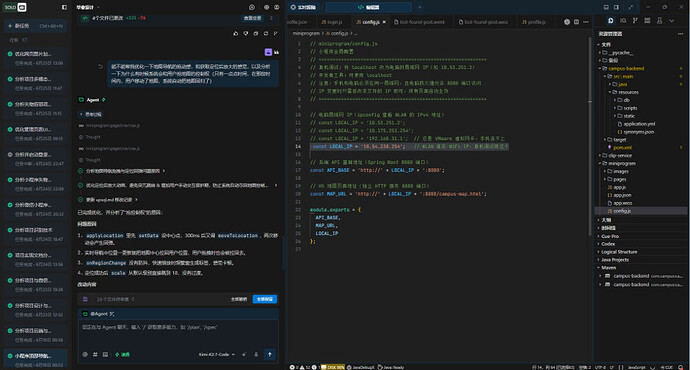This screenshot has width=690, height=370.
Task: Collapse the resources folder
Action: tap(628, 92)
